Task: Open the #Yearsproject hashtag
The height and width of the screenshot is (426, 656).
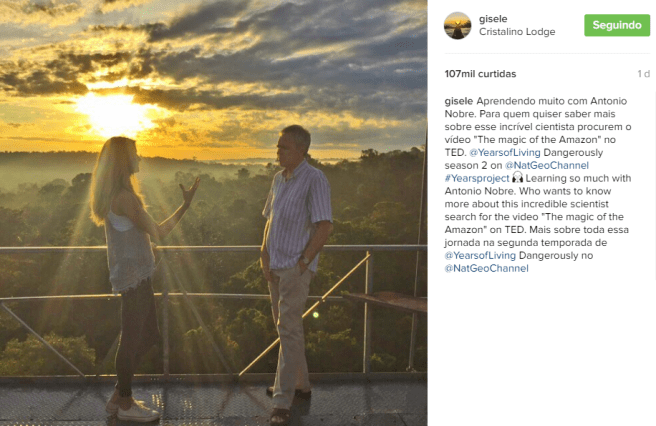Action: coord(477,178)
